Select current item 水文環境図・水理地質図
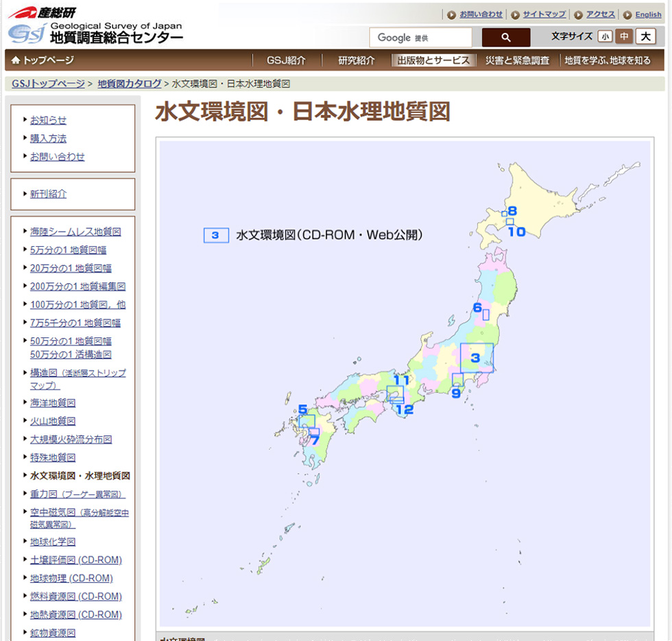Screen dimensions: 672x641 [80, 476]
